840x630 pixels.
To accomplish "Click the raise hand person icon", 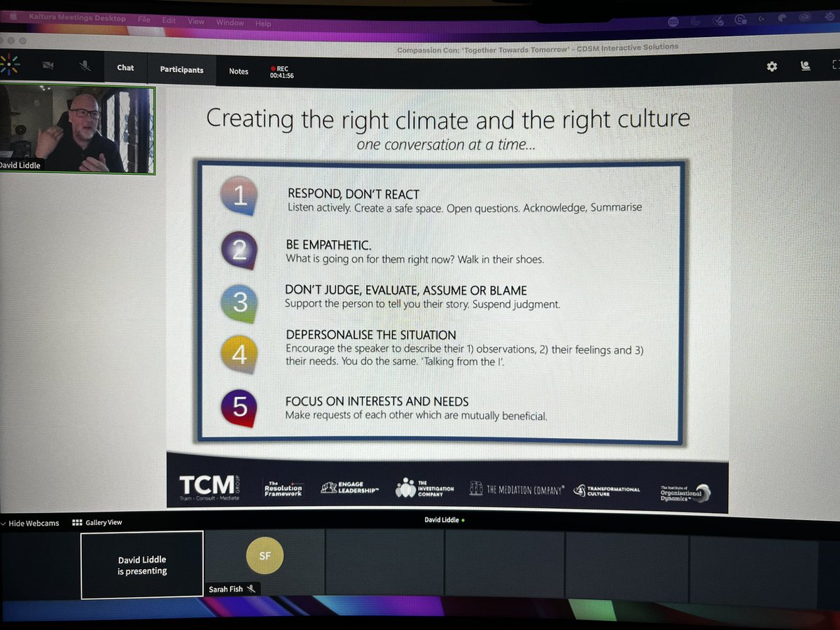I will coord(806,66).
